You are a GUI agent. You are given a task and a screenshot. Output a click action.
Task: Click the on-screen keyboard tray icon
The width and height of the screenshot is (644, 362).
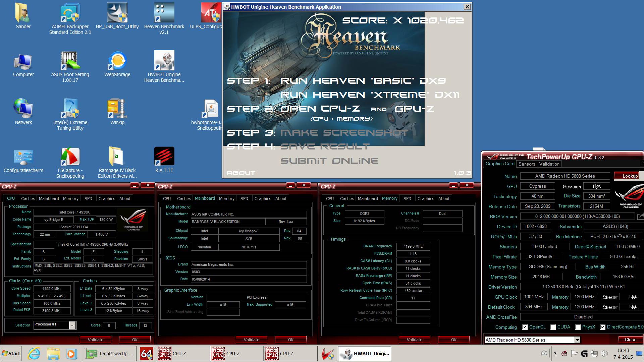tap(545, 353)
